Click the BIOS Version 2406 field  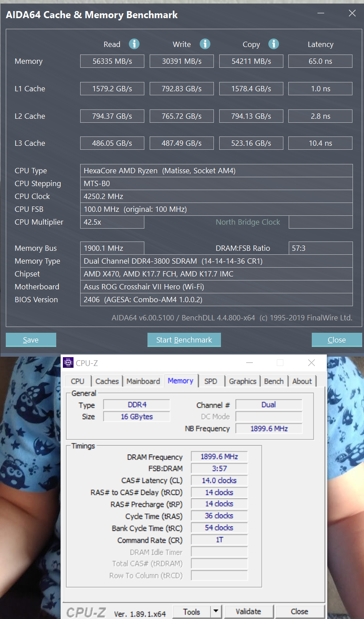217,300
